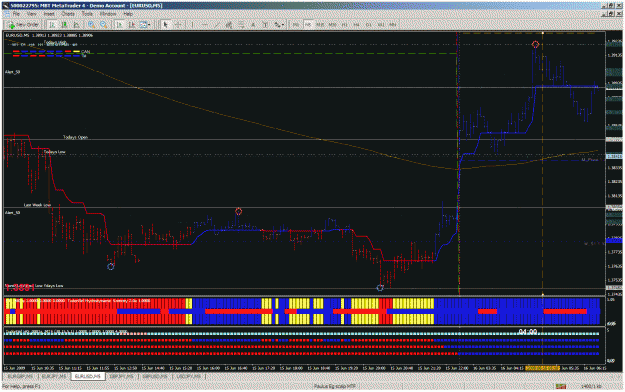
Task: Open the Insert menu
Action: coord(49,14)
